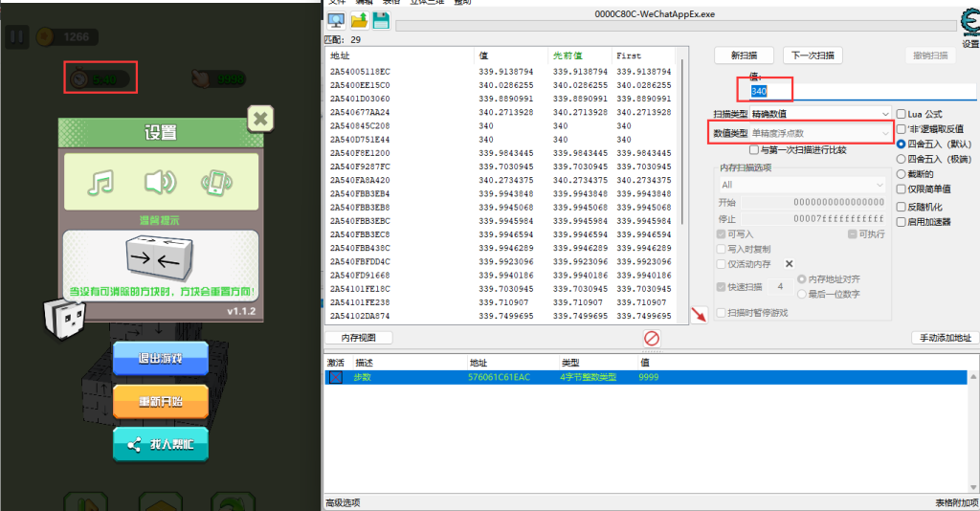This screenshot has width=980, height=511.
Task: Check 与第一次扫描进行比较 checkbox
Action: pyautogui.click(x=754, y=150)
